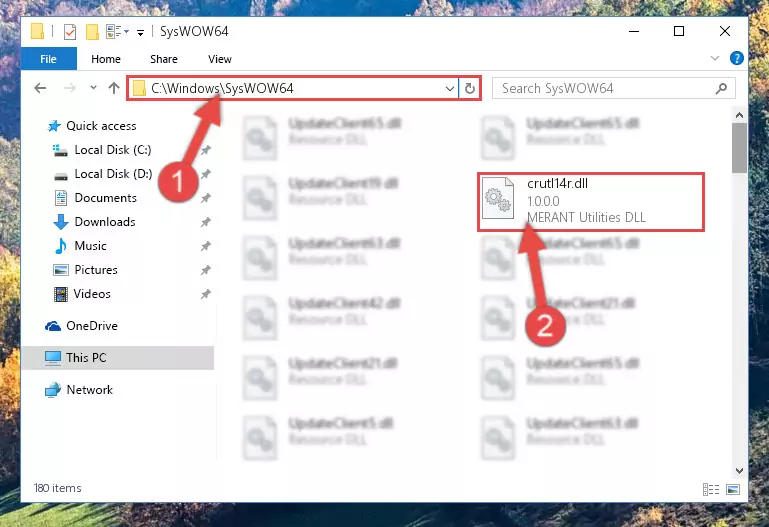Click the Search SysWOW64 field
Screen dimensions: 769x527
[614, 88]
